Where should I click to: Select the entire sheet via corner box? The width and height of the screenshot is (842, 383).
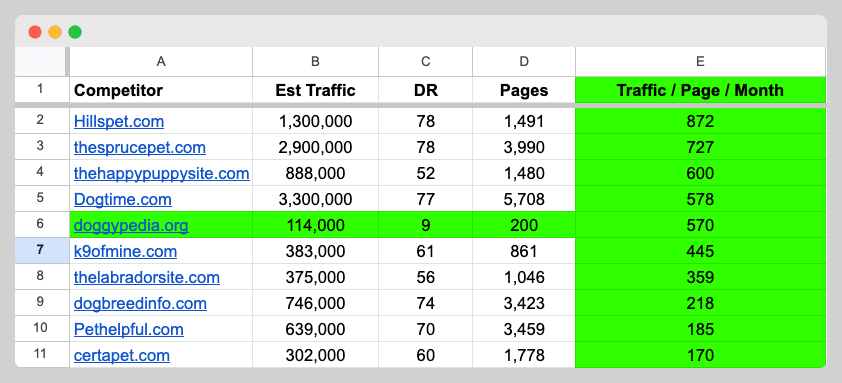pyautogui.click(x=41, y=62)
